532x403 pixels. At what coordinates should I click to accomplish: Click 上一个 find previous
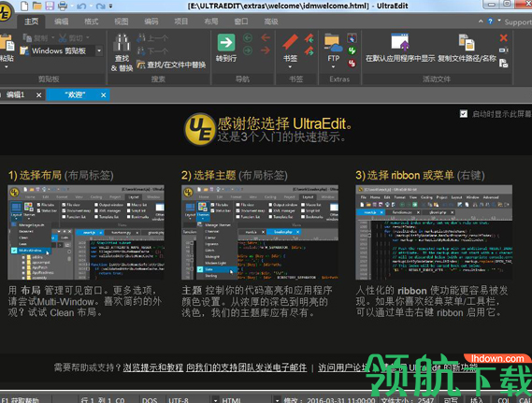(152, 38)
